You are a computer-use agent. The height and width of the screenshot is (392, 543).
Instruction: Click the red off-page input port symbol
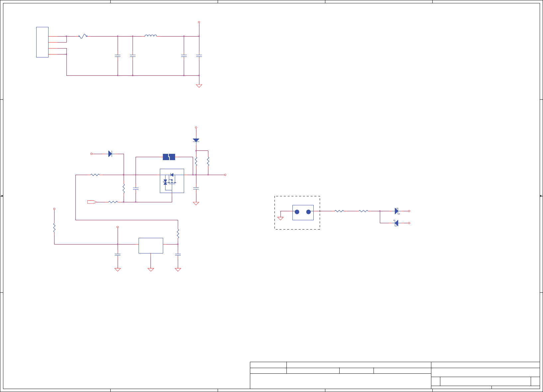(x=92, y=202)
